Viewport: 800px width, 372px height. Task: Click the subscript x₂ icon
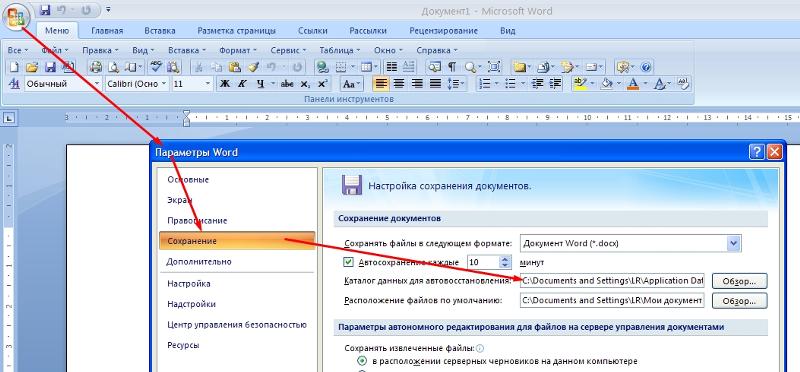305,84
